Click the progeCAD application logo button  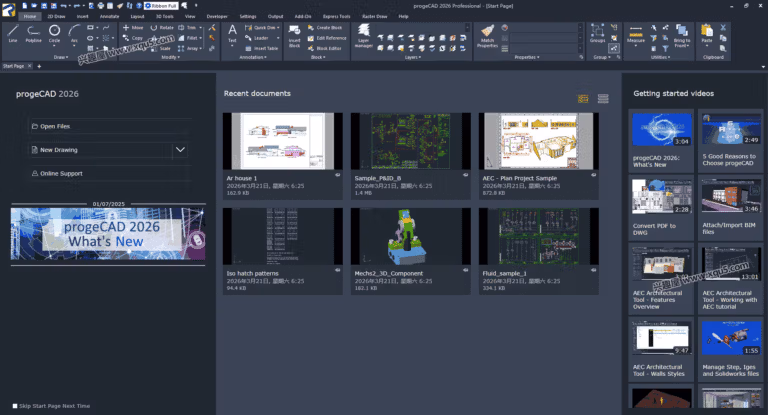9,9
